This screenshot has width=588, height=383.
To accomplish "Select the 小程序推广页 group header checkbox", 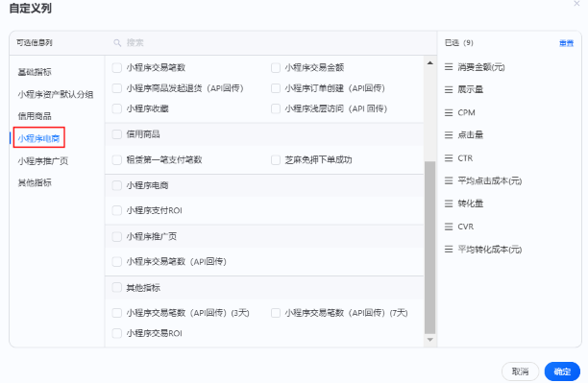I will (117, 237).
